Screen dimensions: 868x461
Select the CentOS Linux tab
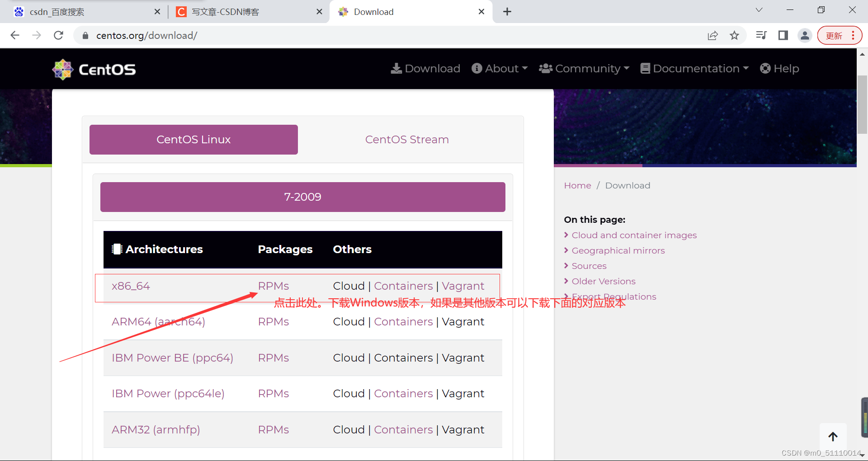pyautogui.click(x=193, y=140)
